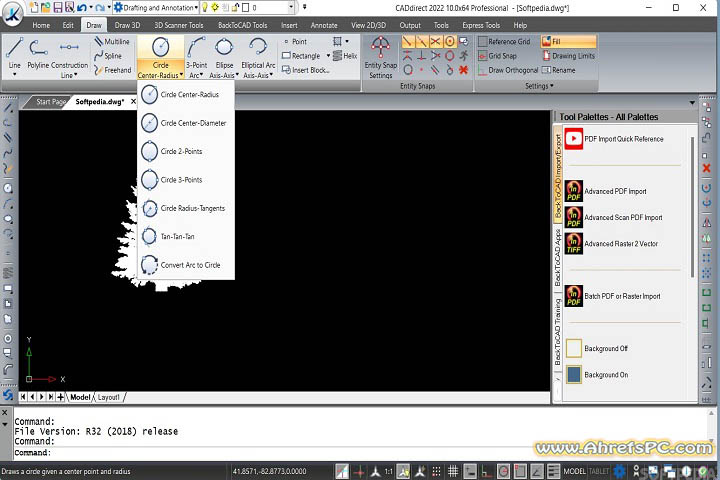Toggle Draw Orthogonal mode
The width and height of the screenshot is (720, 480).
pyautogui.click(x=508, y=70)
